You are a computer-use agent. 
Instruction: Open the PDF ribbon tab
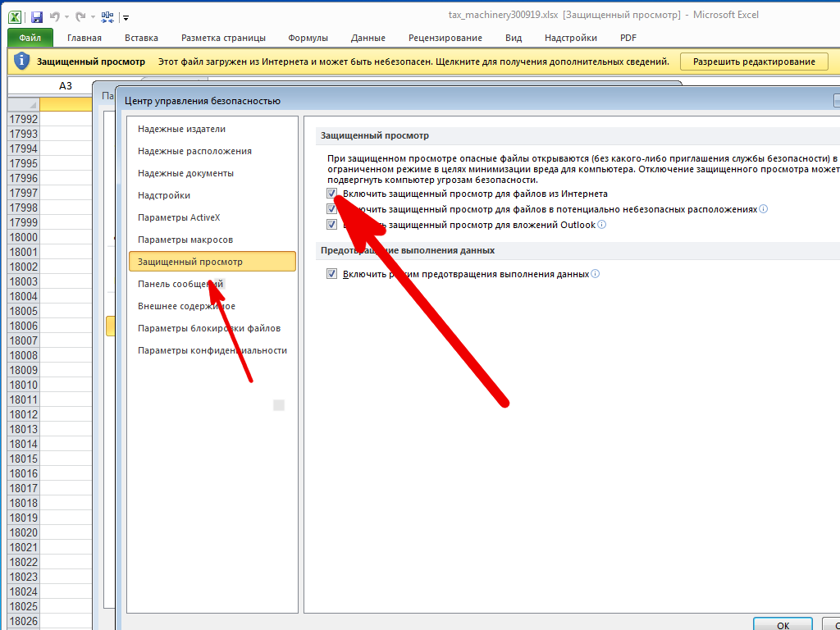tap(628, 38)
